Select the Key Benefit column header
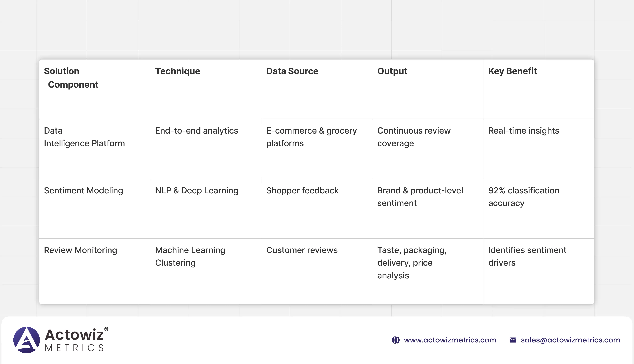 (x=512, y=71)
